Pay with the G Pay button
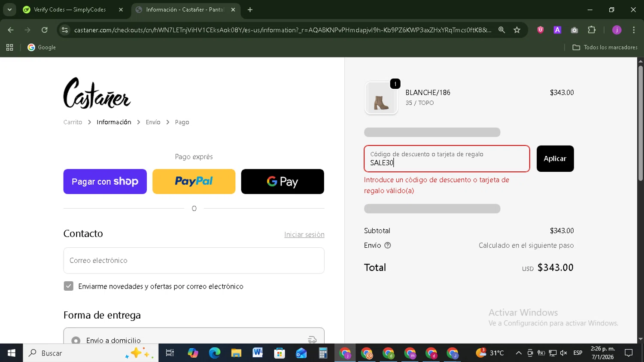644x362 pixels. coord(283,182)
